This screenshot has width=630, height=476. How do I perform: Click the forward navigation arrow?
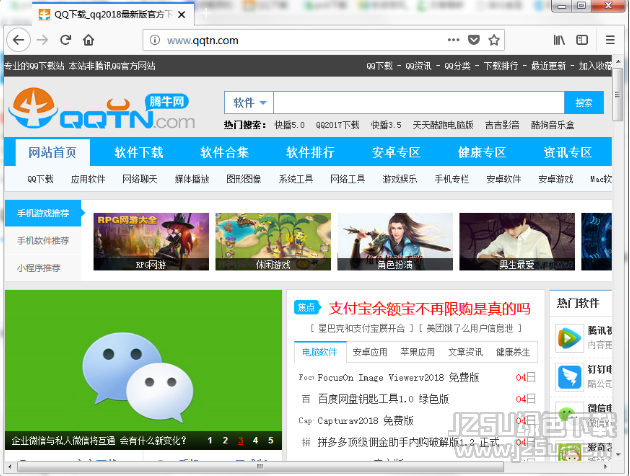[x=42, y=40]
